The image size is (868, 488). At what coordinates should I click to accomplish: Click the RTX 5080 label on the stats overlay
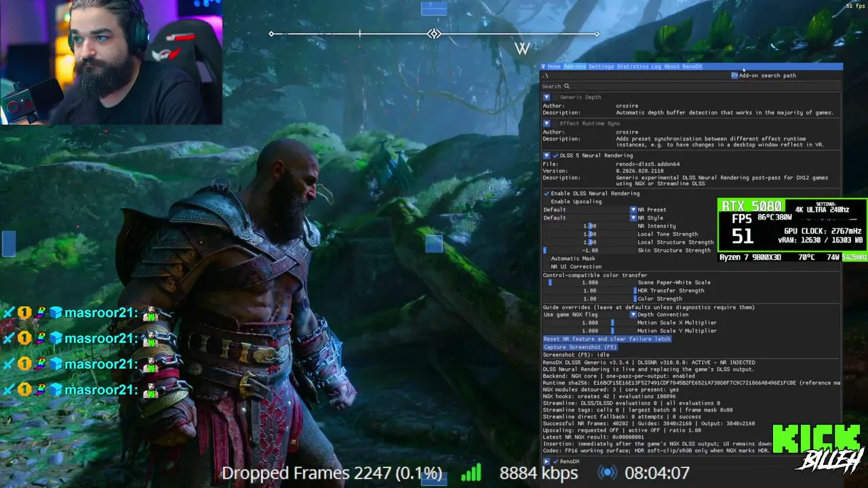click(x=752, y=206)
